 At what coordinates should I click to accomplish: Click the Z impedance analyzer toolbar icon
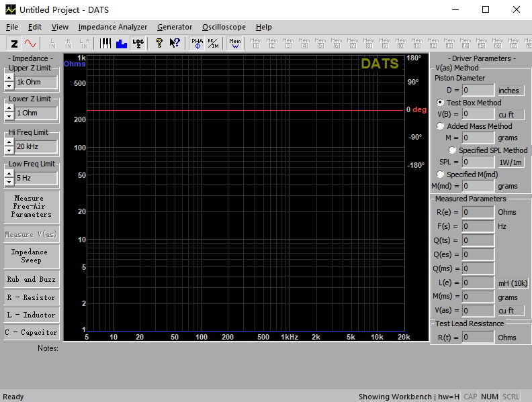tap(14, 44)
